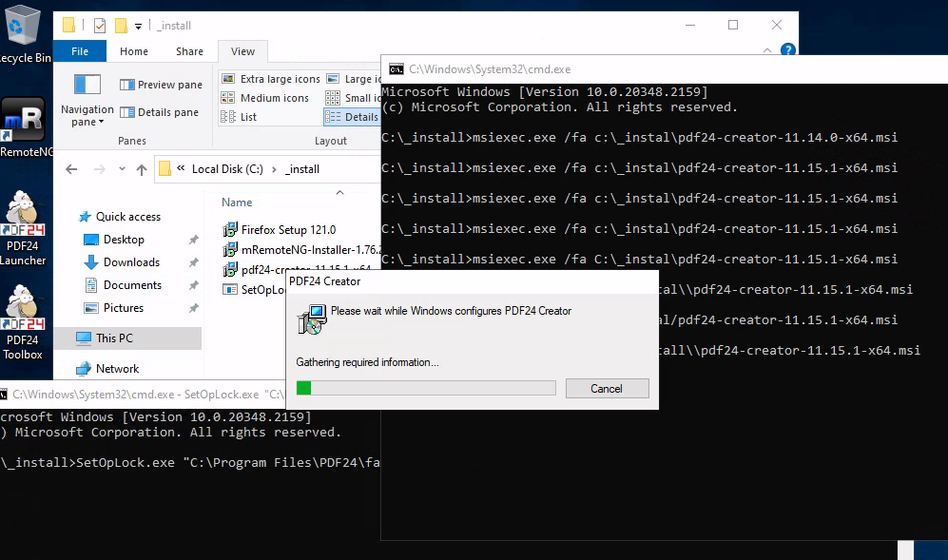Open PDF24 Toolbox desktop icon
Screen dimensions: 948x560
(23, 323)
